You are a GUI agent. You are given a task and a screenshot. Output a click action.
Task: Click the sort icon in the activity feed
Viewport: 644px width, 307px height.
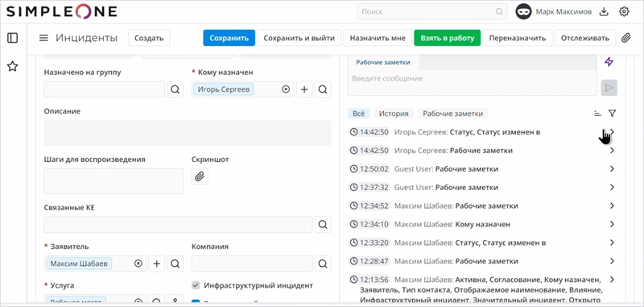tap(597, 114)
